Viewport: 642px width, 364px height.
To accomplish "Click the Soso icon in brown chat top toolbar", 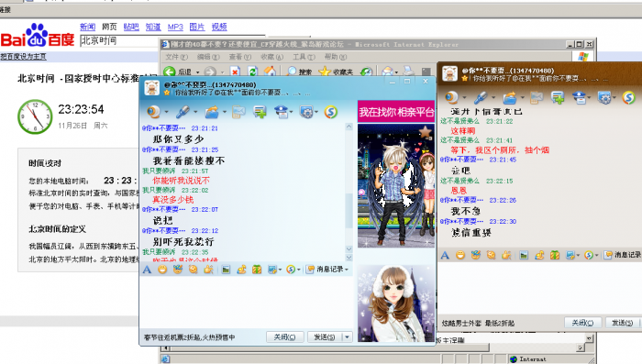I will 628,97.
